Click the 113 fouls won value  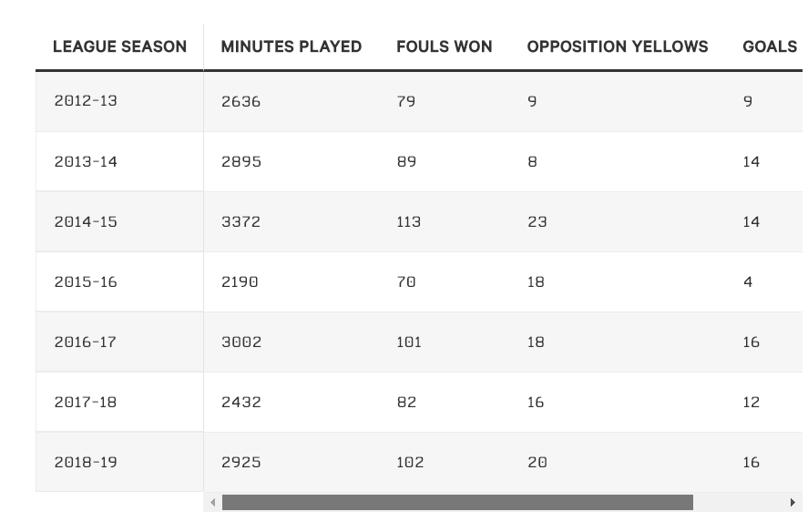click(x=409, y=221)
